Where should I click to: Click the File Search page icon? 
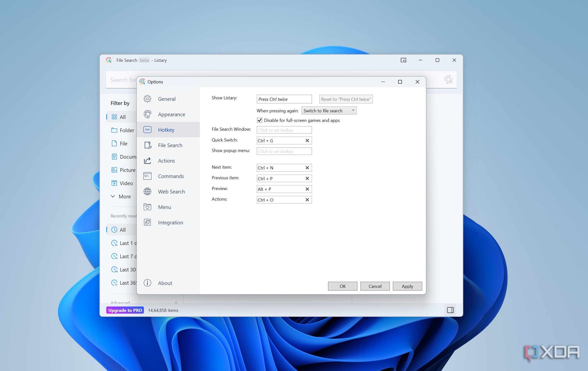click(148, 145)
